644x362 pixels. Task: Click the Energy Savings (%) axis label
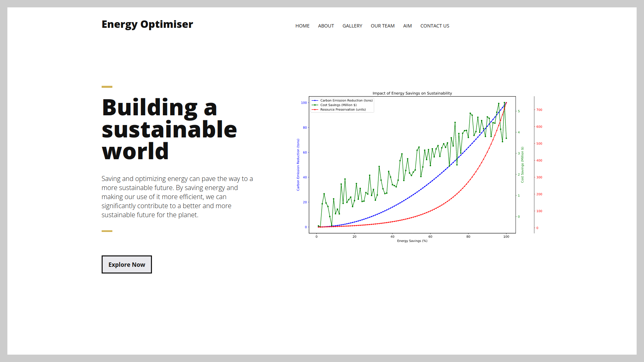pyautogui.click(x=412, y=241)
